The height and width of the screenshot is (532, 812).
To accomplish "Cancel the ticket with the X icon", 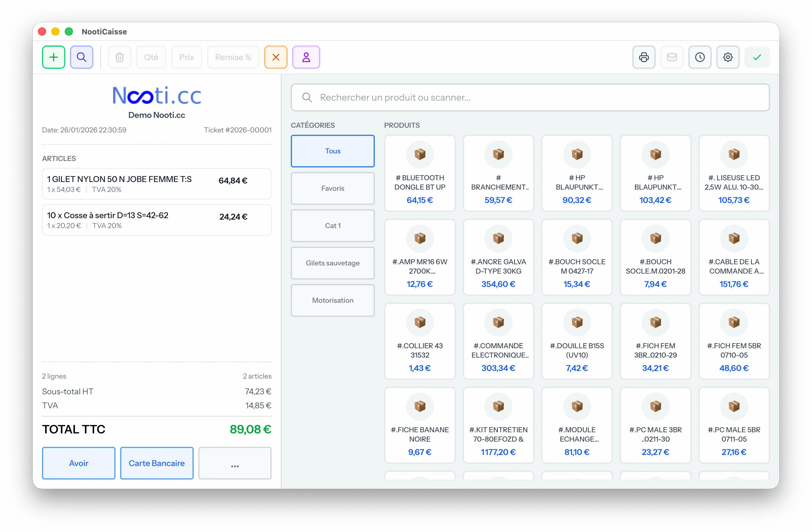I will 276,57.
